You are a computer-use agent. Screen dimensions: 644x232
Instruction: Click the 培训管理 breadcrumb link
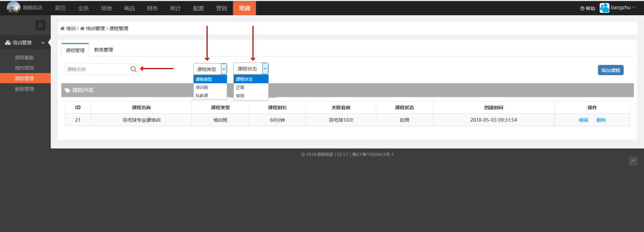click(95, 29)
